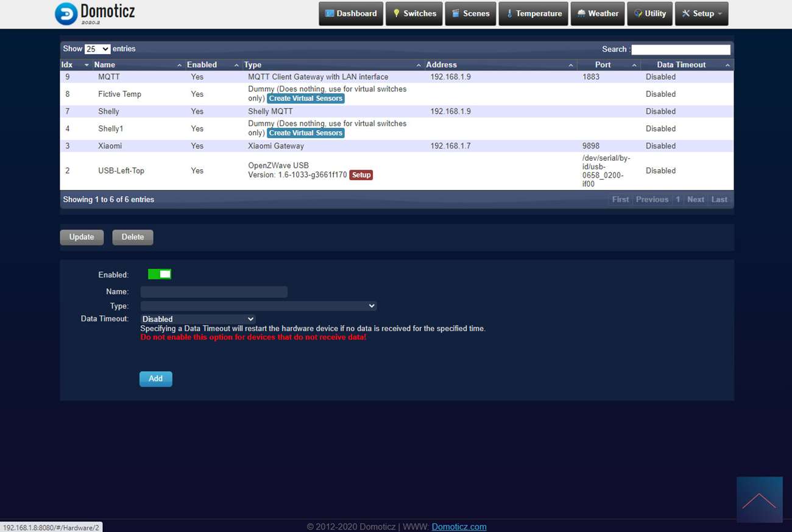Click the Setup tools icon
The height and width of the screenshot is (532, 792).
point(686,13)
